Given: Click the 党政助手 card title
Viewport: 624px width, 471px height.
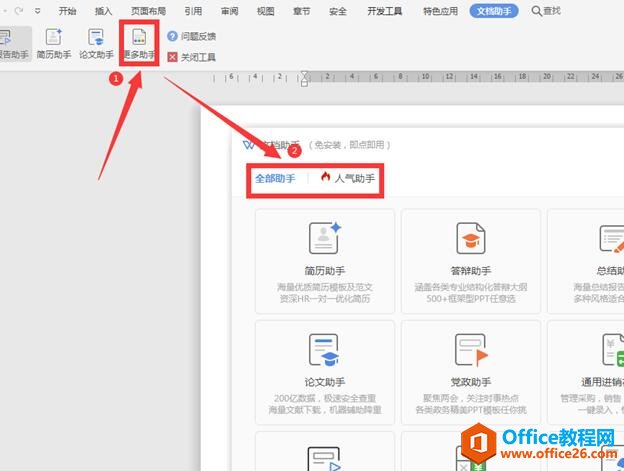Looking at the screenshot, I should pyautogui.click(x=471, y=382).
